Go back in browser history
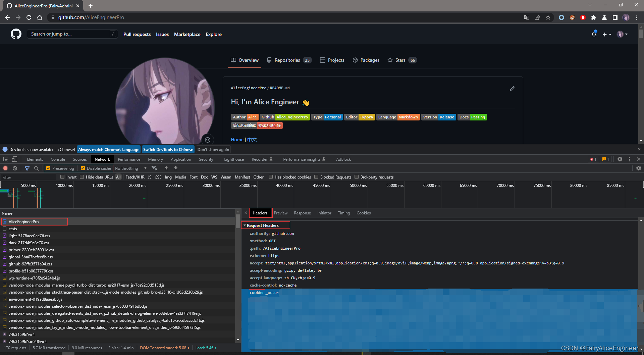 (x=7, y=17)
